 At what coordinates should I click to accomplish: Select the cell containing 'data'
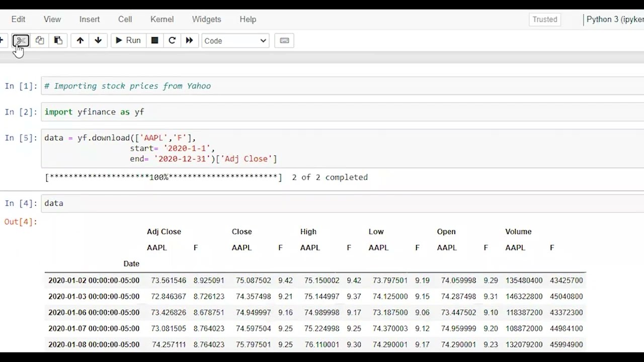(342, 203)
